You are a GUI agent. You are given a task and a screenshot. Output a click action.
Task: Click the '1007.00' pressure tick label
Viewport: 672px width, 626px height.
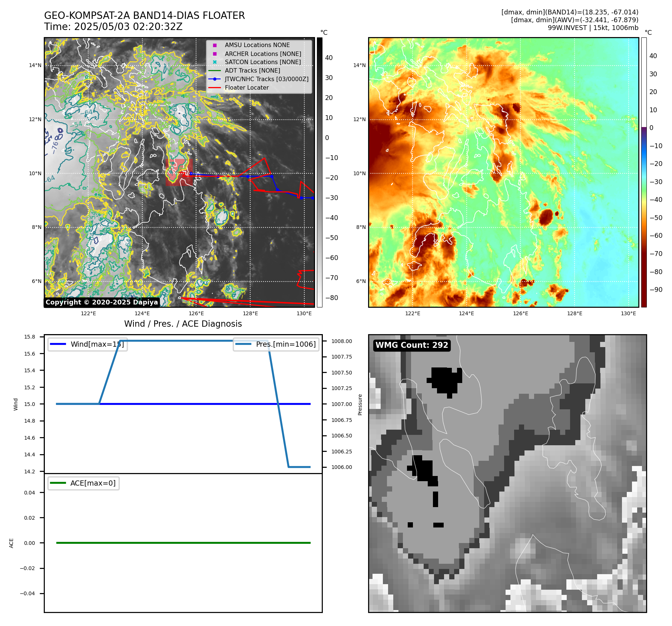point(342,404)
